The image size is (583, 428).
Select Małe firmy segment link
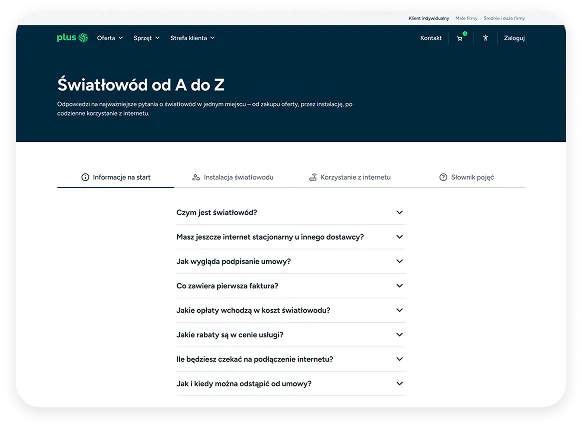466,18
